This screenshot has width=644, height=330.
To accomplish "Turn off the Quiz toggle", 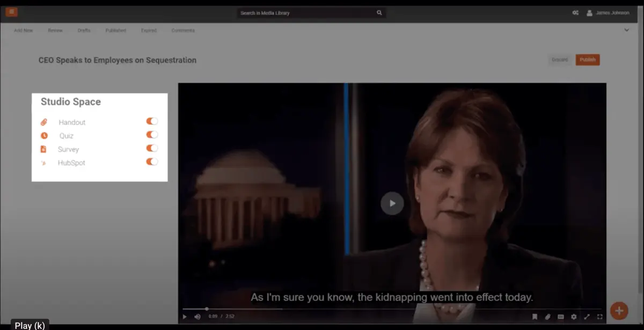I will (152, 135).
